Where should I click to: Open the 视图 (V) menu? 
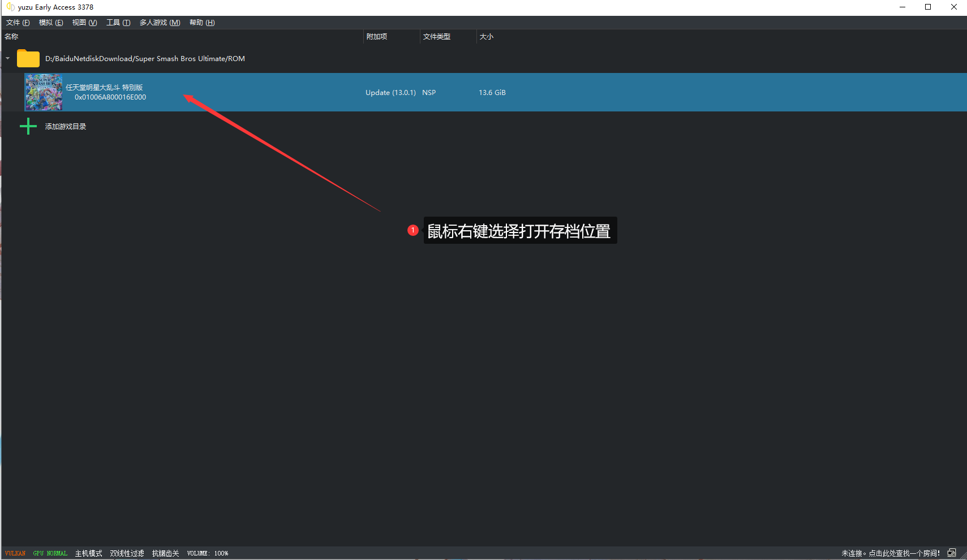(84, 23)
